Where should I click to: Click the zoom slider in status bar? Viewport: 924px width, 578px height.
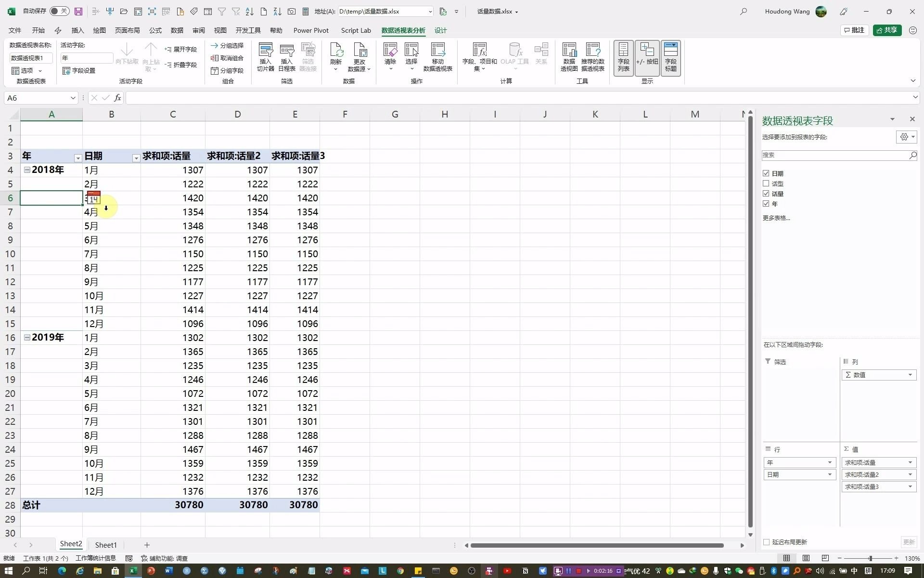[x=870, y=558]
